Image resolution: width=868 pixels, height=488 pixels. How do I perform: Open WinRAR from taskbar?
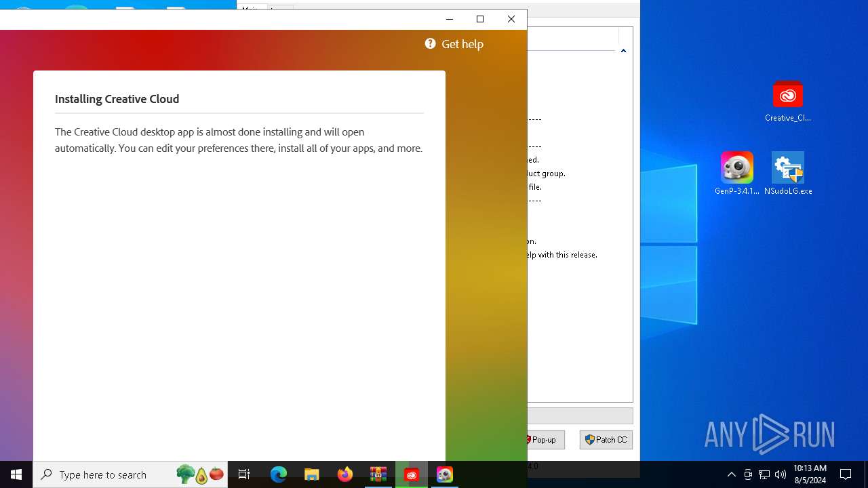pos(378,474)
